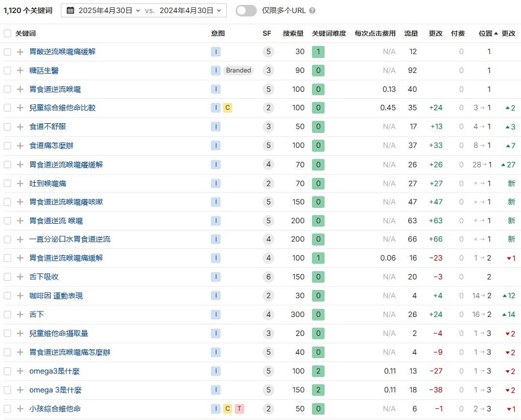Click the 1,120 个关键词 count text
This screenshot has width=521, height=420.
coord(28,10)
